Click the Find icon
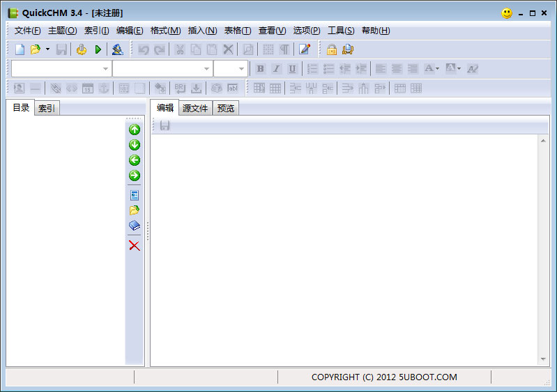Image resolution: width=557 pixels, height=392 pixels. pos(248,49)
